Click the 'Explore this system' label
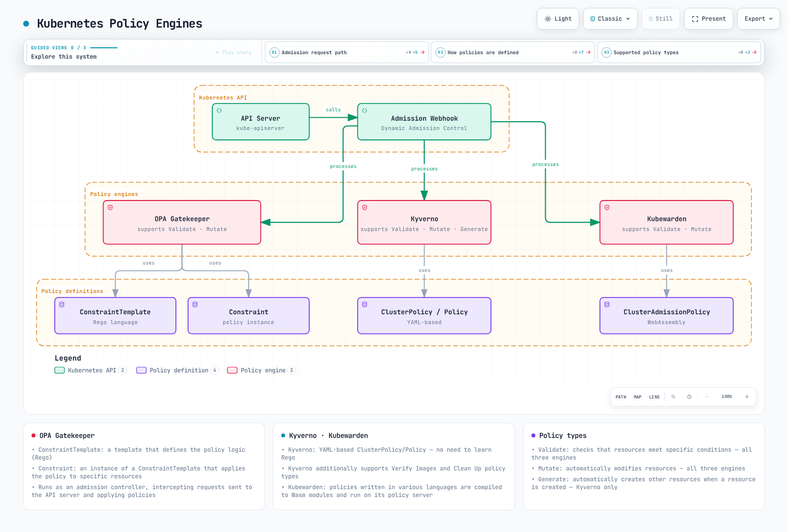The image size is (788, 532). click(x=64, y=57)
